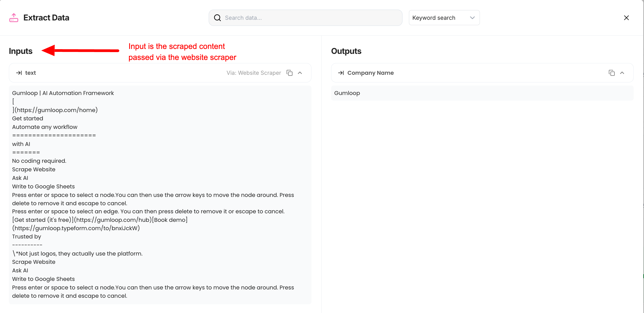644x313 pixels.
Task: Collapse the text input section
Action: pos(300,73)
